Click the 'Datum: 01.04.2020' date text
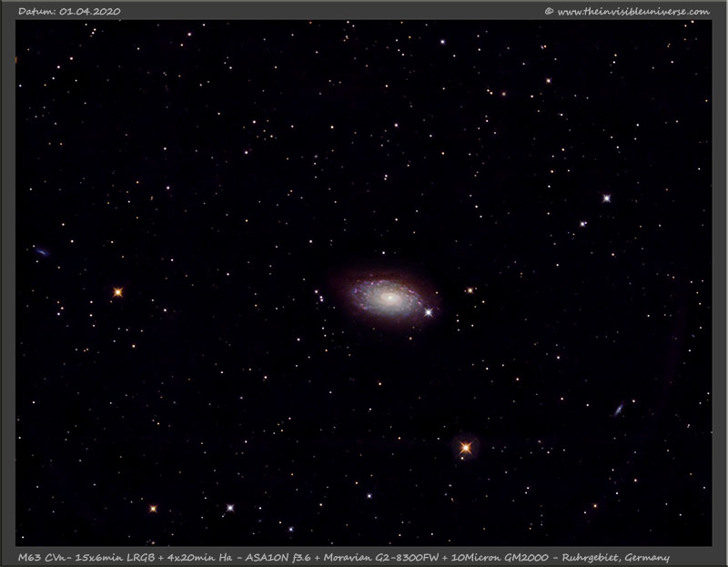This screenshot has height=567, width=728. pos(68,11)
